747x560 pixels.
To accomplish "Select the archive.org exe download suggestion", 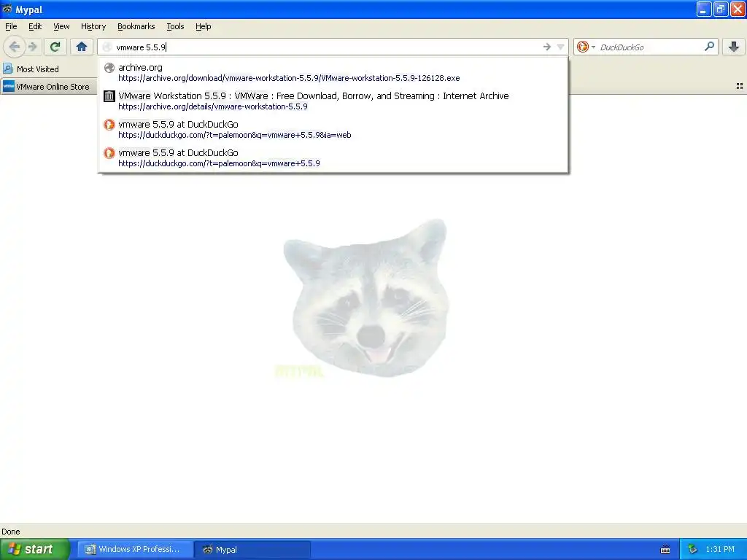I will (333, 72).
